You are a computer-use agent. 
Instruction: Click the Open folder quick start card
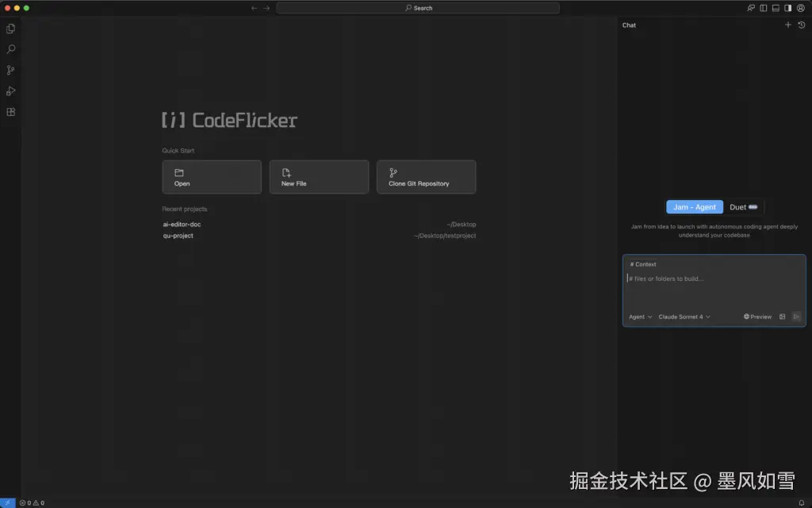click(212, 177)
